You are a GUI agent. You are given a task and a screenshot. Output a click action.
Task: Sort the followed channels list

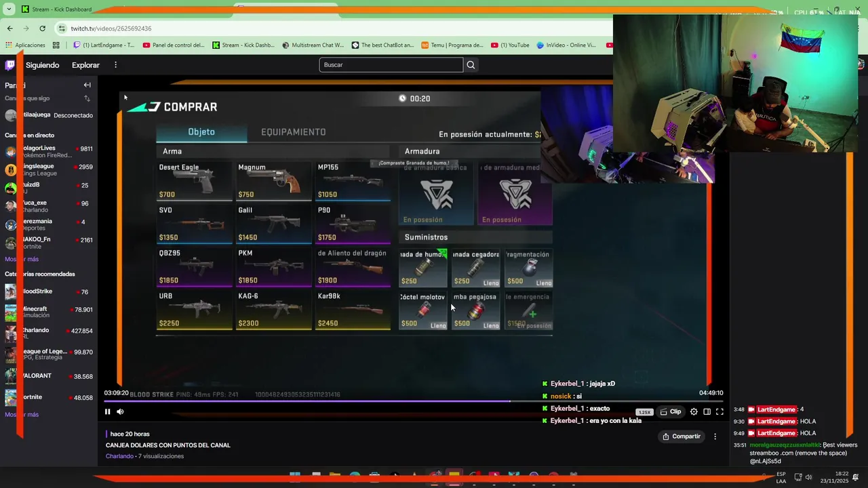click(x=87, y=98)
